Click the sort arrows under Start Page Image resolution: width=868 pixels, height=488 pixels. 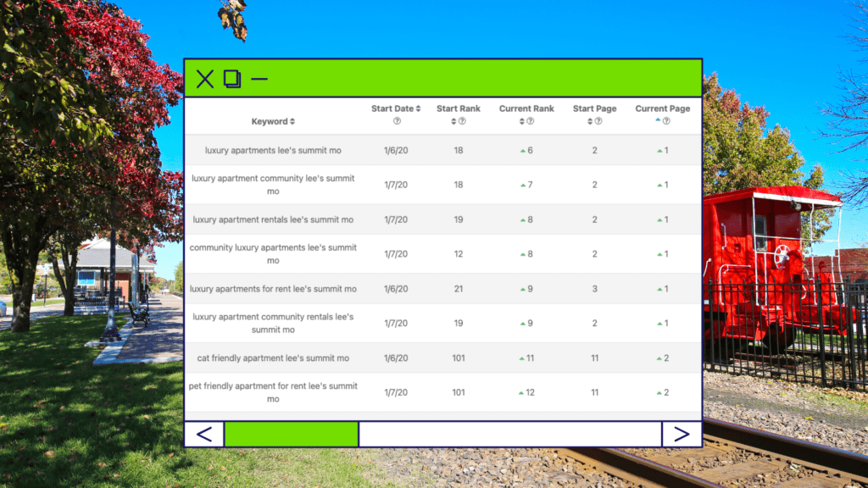click(590, 121)
